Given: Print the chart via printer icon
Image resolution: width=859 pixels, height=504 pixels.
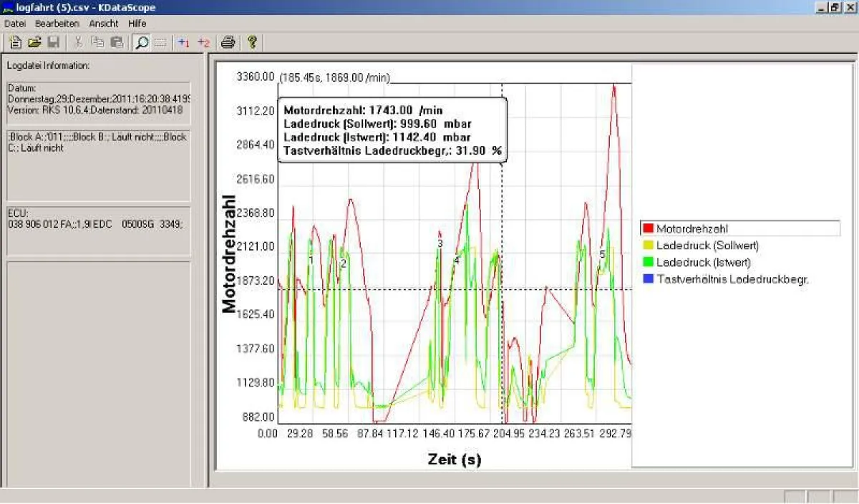Looking at the screenshot, I should (228, 42).
